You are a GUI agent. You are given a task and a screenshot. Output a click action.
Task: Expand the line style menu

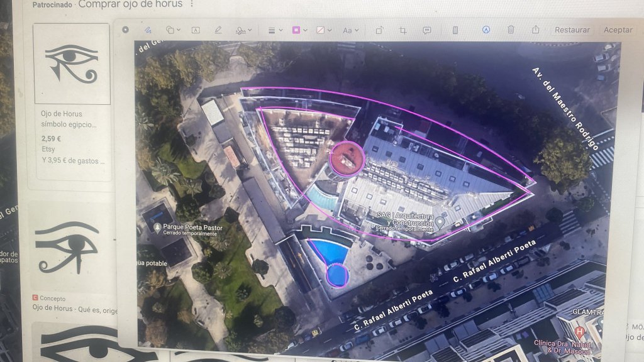(274, 30)
